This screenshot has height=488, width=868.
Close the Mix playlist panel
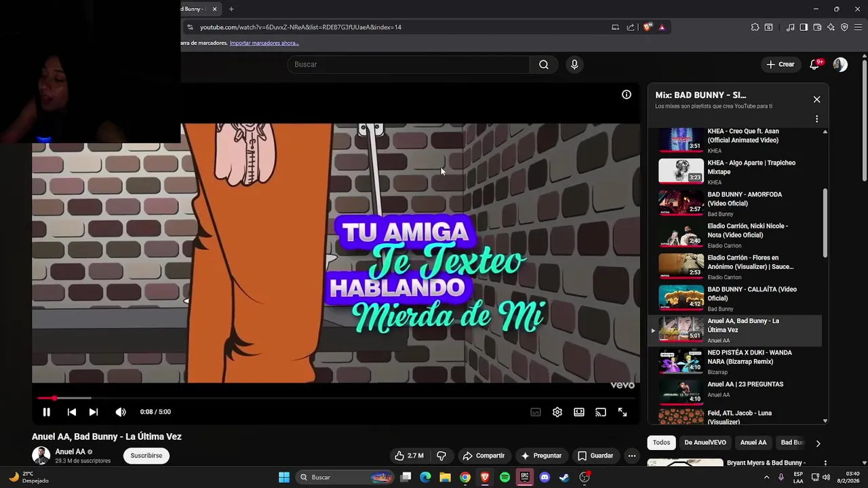[816, 99]
